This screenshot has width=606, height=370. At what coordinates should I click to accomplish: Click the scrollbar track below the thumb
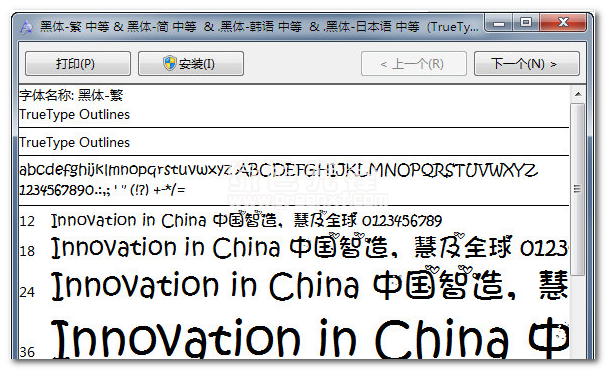pos(578,316)
